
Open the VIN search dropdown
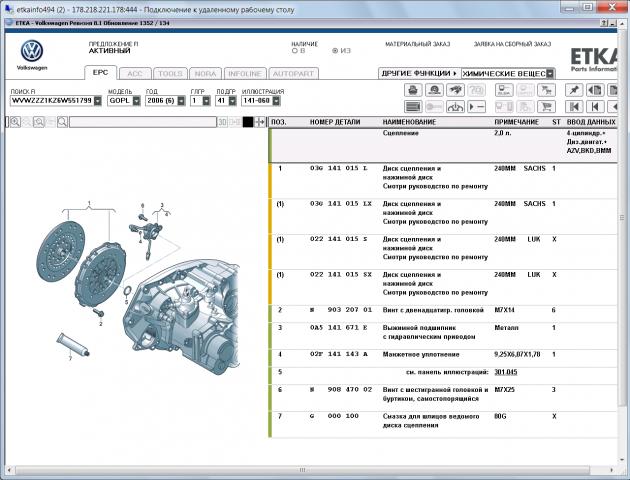pyautogui.click(x=98, y=101)
